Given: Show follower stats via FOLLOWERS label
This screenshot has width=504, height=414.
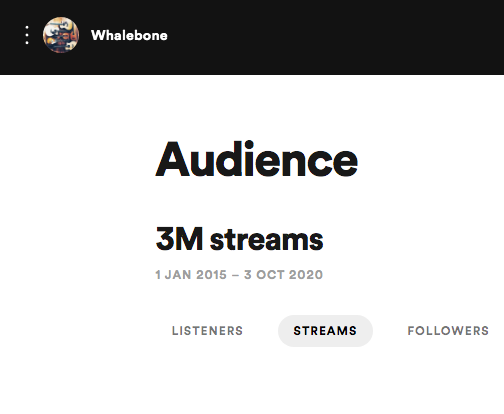Looking at the screenshot, I should pyautogui.click(x=448, y=331).
